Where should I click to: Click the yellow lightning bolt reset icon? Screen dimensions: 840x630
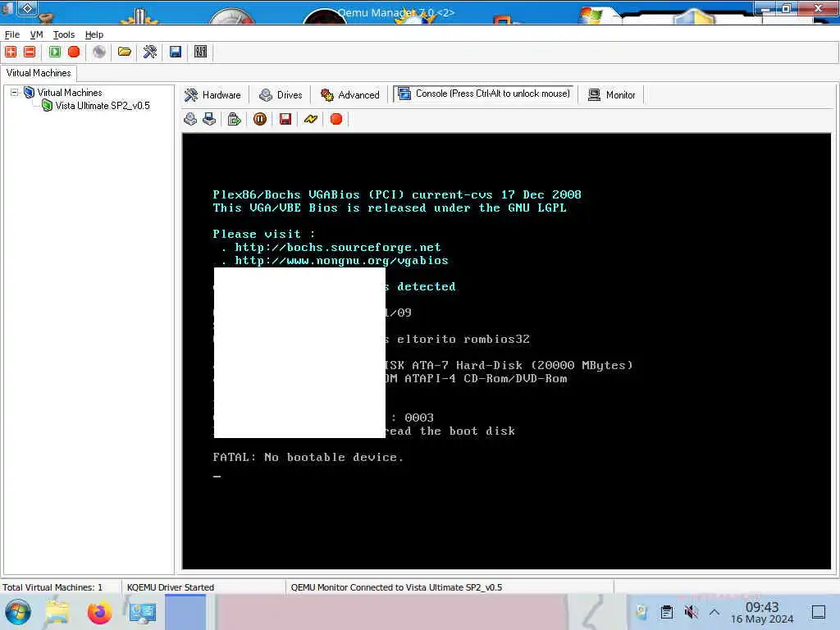pyautogui.click(x=311, y=119)
